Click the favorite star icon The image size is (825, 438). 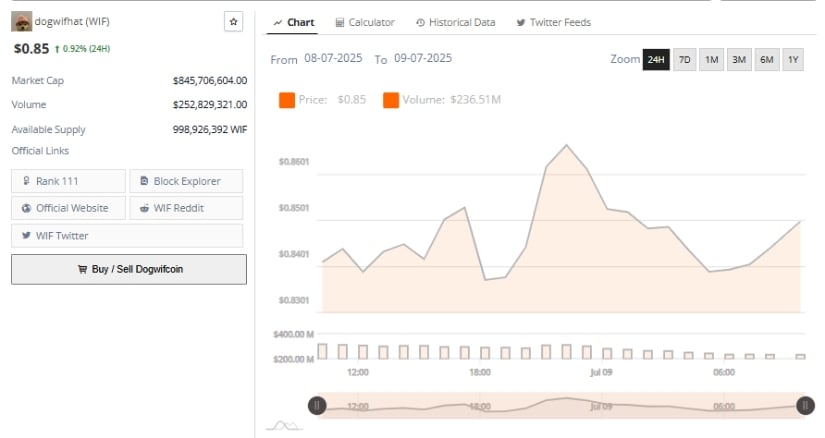[234, 22]
